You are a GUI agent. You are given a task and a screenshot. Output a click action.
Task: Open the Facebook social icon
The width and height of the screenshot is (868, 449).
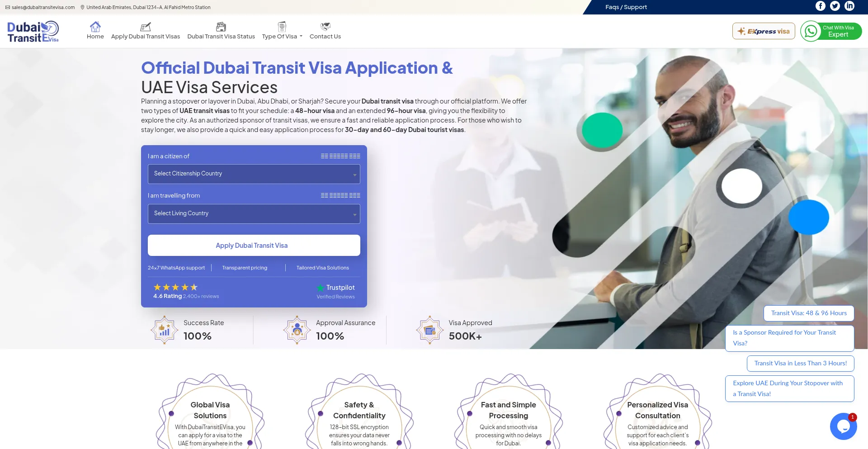coord(821,6)
